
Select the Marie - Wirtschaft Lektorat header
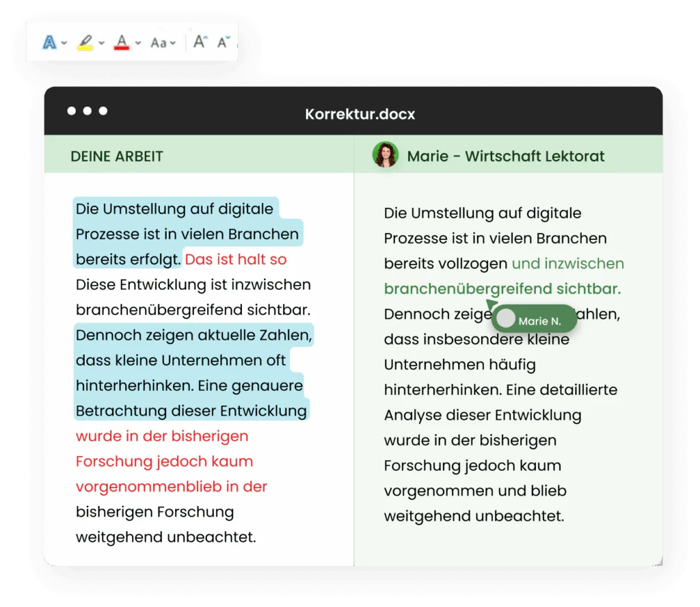(x=505, y=156)
